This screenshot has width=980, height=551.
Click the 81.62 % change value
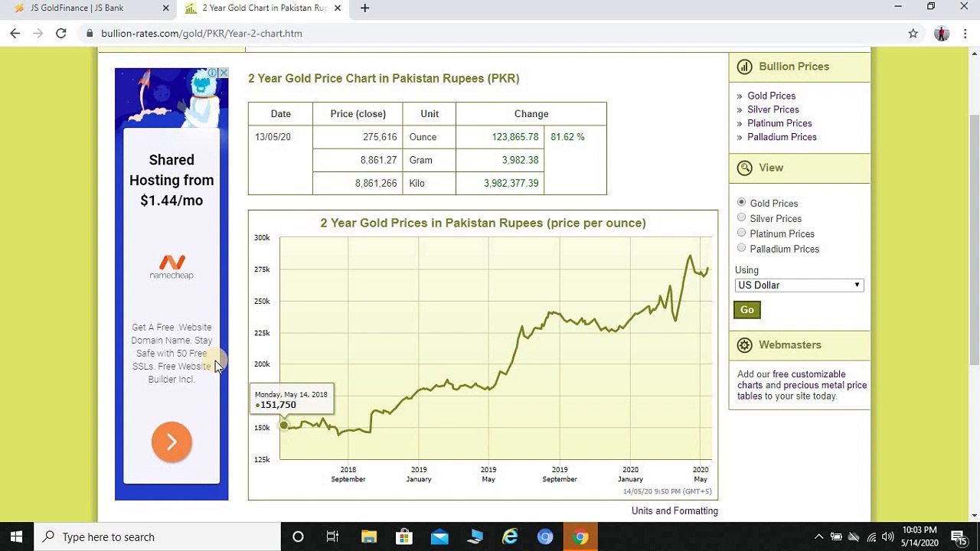pyautogui.click(x=567, y=137)
